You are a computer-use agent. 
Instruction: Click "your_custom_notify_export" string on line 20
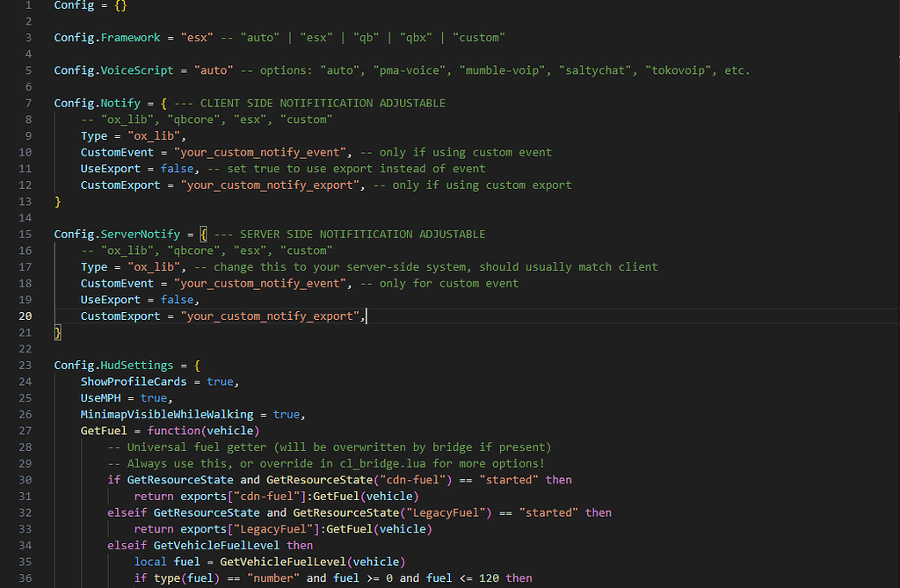[x=270, y=316]
